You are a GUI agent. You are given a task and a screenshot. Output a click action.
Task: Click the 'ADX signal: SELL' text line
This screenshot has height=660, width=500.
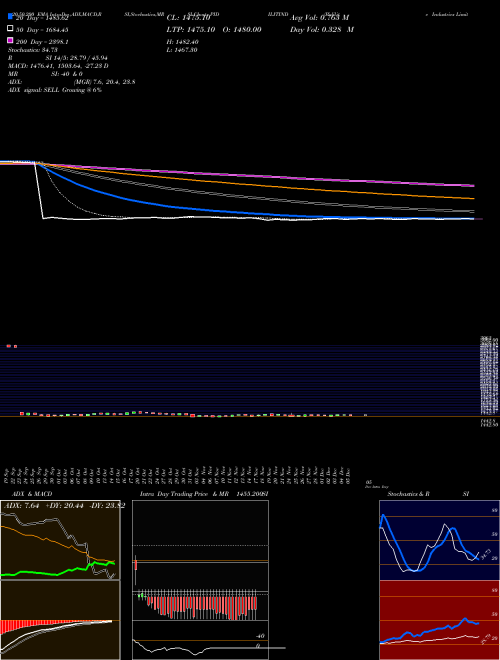pyautogui.click(x=55, y=90)
